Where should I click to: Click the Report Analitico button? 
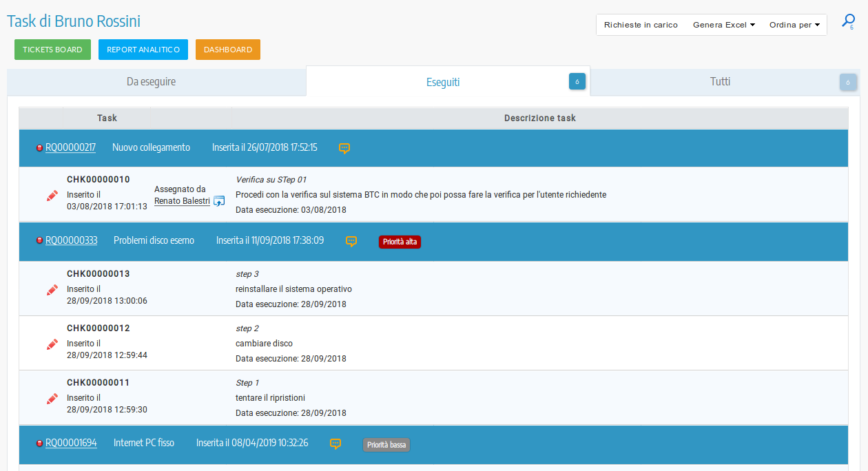(x=143, y=50)
